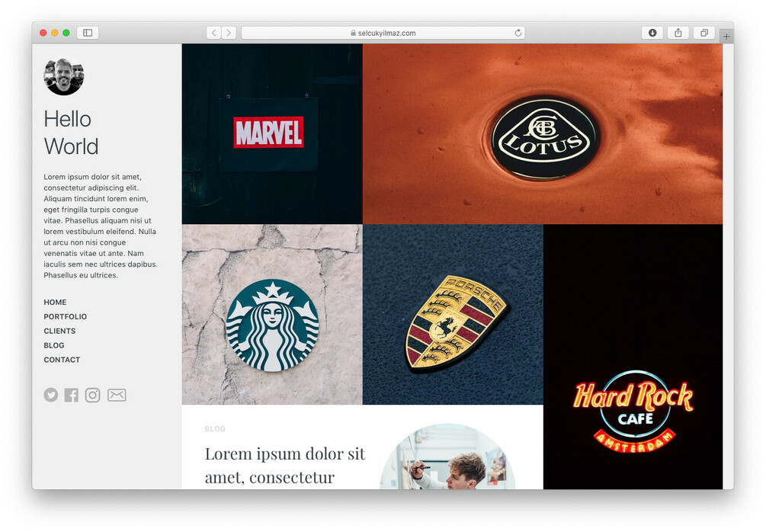Viewport: 766px width, 532px height.
Task: Click the selcukyilmaz.com address bar
Action: 383,33
